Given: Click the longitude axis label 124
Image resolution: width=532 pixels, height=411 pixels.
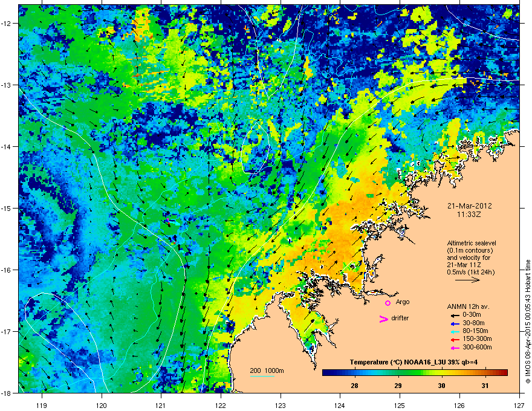Looking at the screenshot, I should pos(340,405).
